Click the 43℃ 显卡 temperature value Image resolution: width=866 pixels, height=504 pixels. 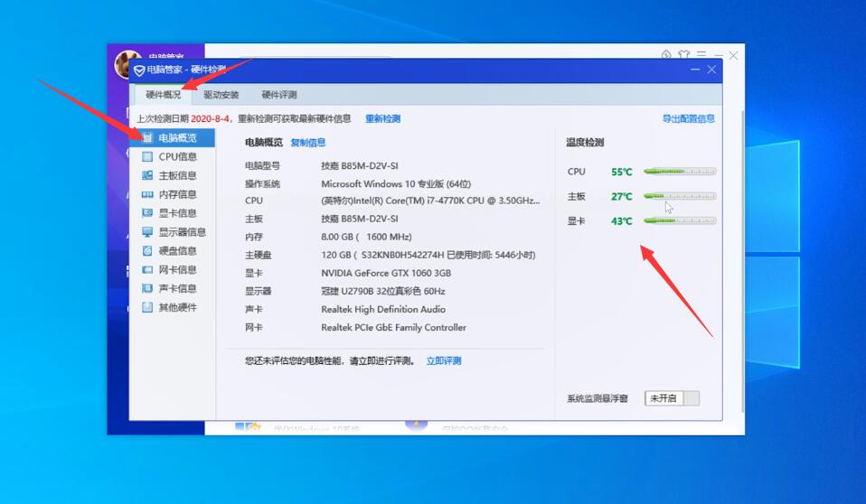(x=622, y=221)
